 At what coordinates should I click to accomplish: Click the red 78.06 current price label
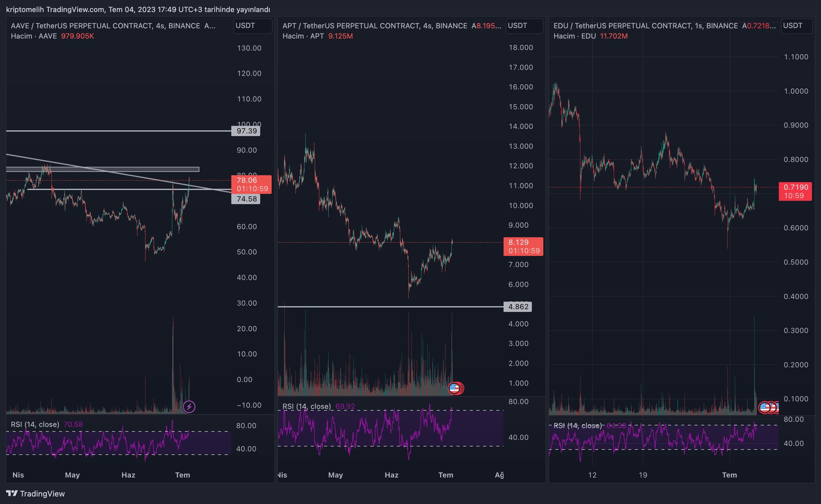[251, 184]
